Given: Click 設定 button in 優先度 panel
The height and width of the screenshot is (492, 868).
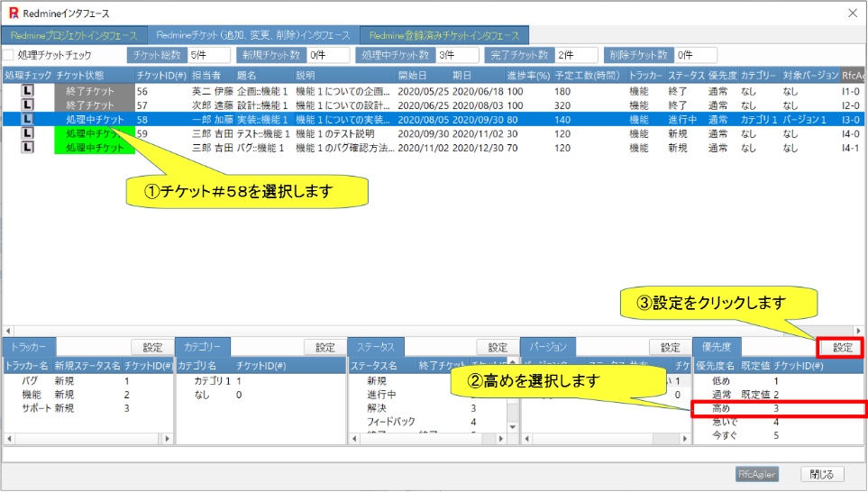Looking at the screenshot, I should click(x=843, y=348).
